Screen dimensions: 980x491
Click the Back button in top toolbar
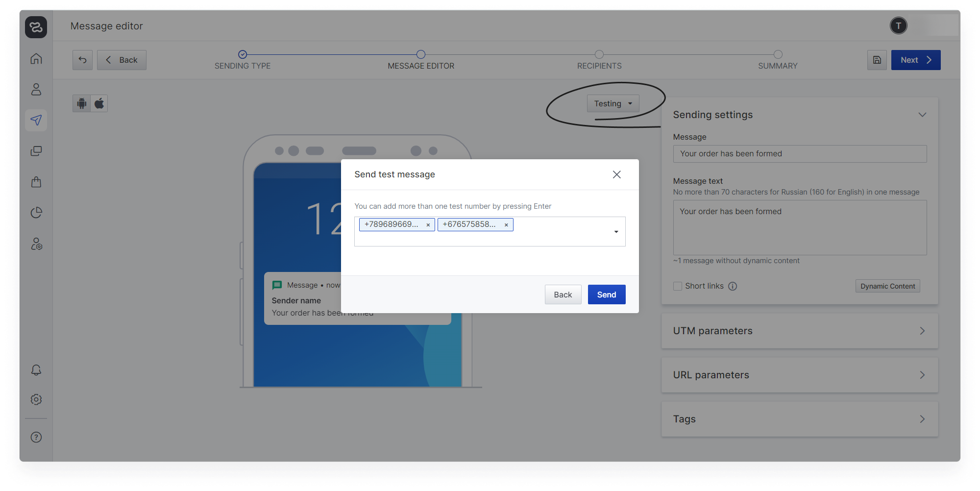122,60
